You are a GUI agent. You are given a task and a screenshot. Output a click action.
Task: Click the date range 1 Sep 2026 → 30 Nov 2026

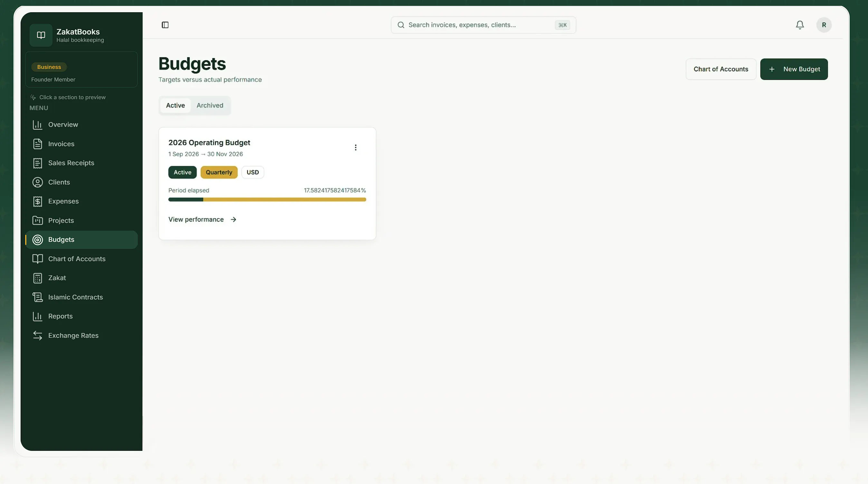205,154
